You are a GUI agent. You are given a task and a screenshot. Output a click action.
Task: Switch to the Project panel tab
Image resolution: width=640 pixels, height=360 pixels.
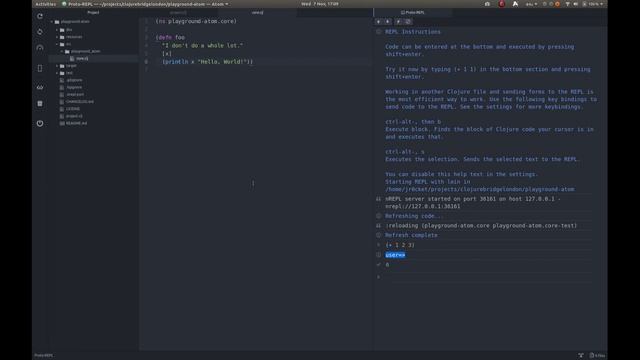[93, 13]
